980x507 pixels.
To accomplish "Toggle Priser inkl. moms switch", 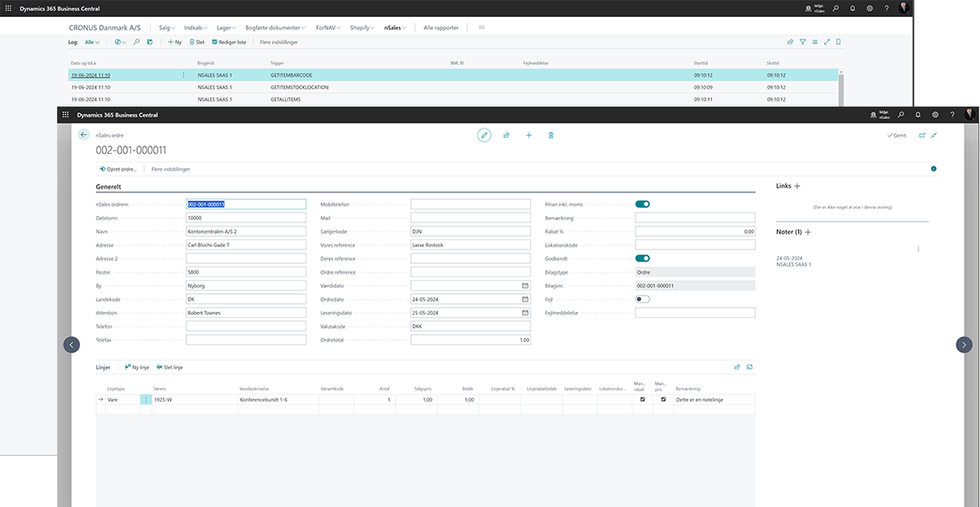I will coord(643,204).
